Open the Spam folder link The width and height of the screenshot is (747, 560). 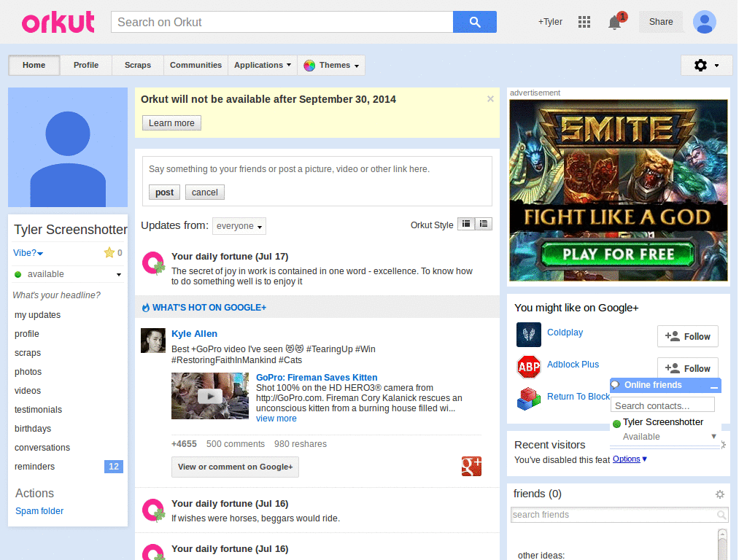pyautogui.click(x=39, y=511)
